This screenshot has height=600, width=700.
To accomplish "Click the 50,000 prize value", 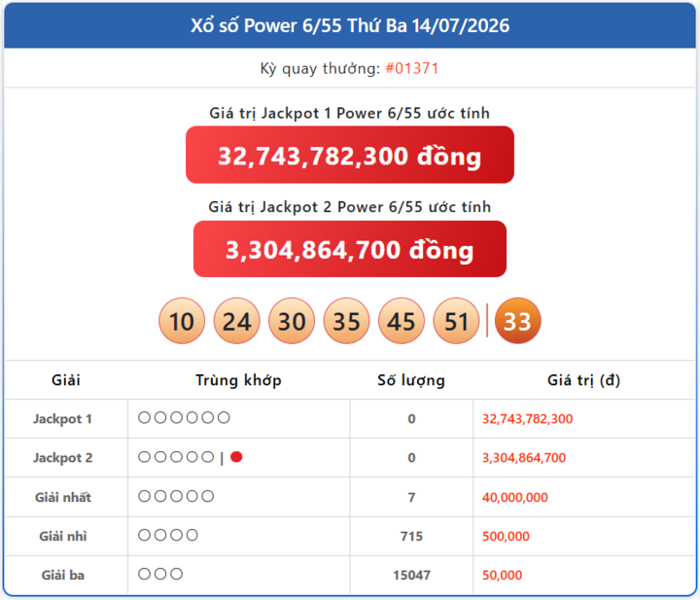I will (502, 575).
